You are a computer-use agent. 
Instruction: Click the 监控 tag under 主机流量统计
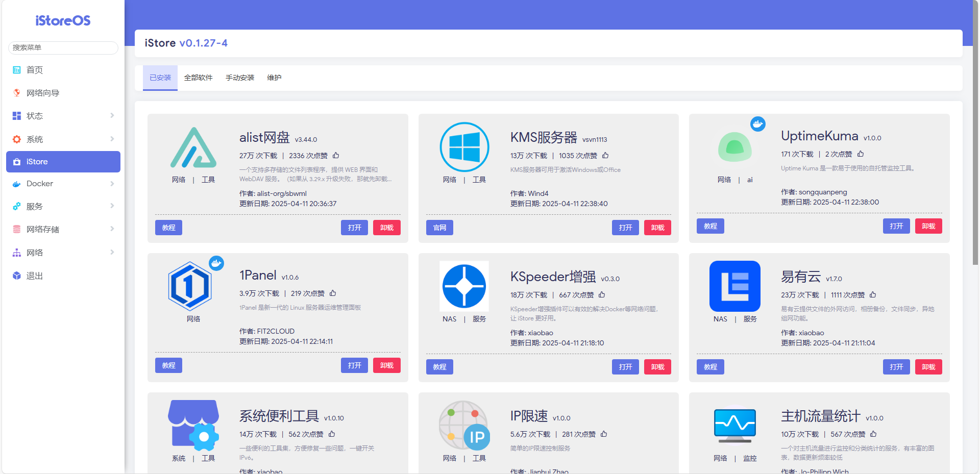click(750, 458)
